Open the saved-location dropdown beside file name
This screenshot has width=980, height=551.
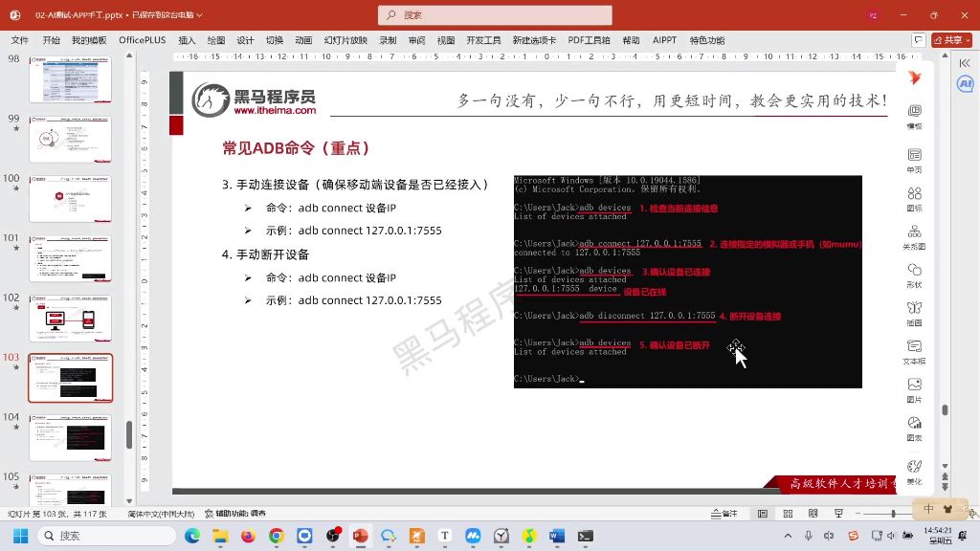point(199,15)
